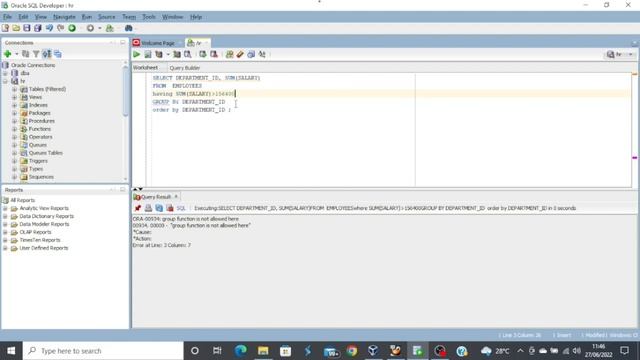Click the funnel Filter icon in Connections panel

tap(36, 54)
